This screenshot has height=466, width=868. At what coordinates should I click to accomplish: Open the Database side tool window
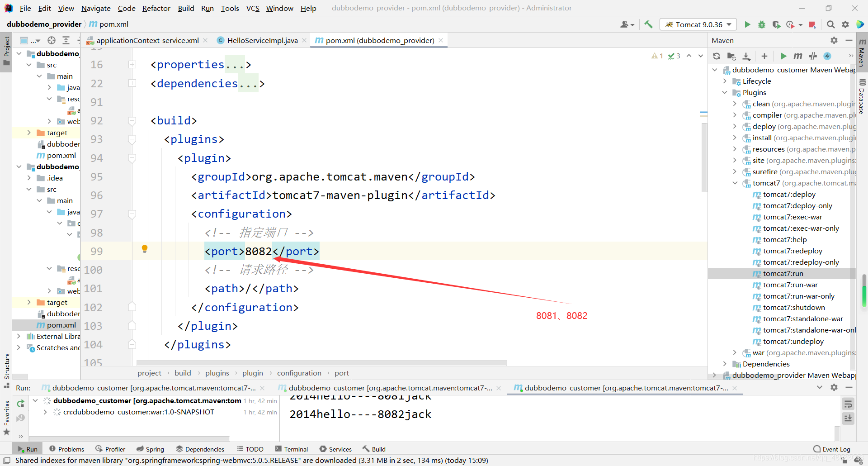(x=862, y=96)
